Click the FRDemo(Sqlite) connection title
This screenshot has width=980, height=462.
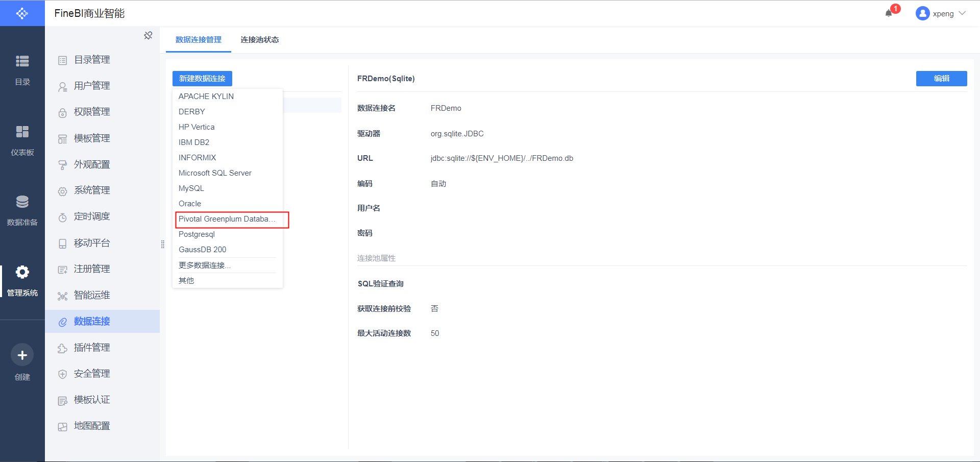tap(386, 79)
